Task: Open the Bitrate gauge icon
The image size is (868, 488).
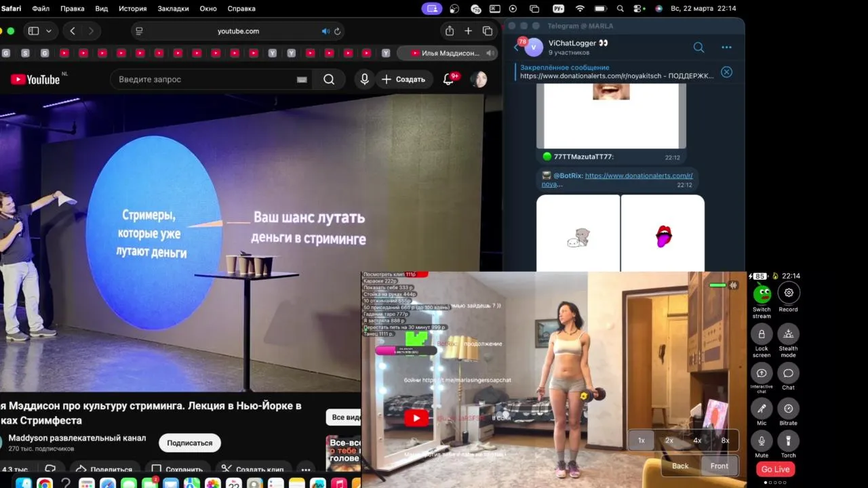Action: click(x=788, y=408)
